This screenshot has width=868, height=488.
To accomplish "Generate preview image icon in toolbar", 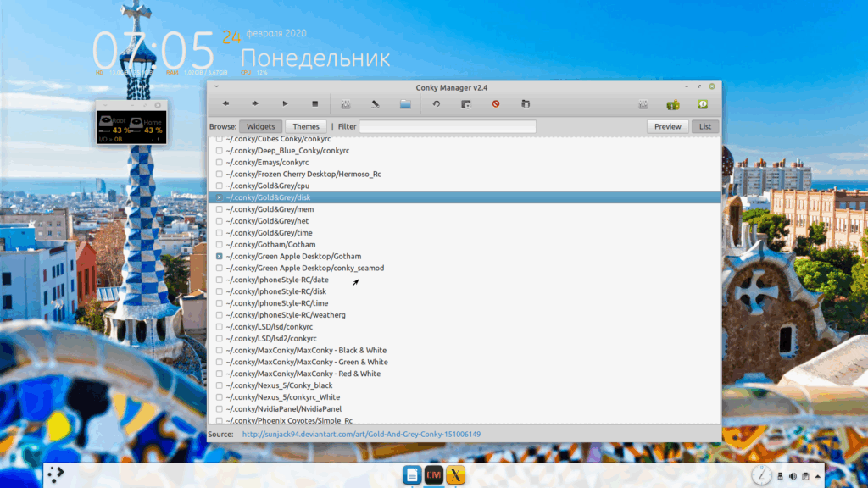I will 466,104.
